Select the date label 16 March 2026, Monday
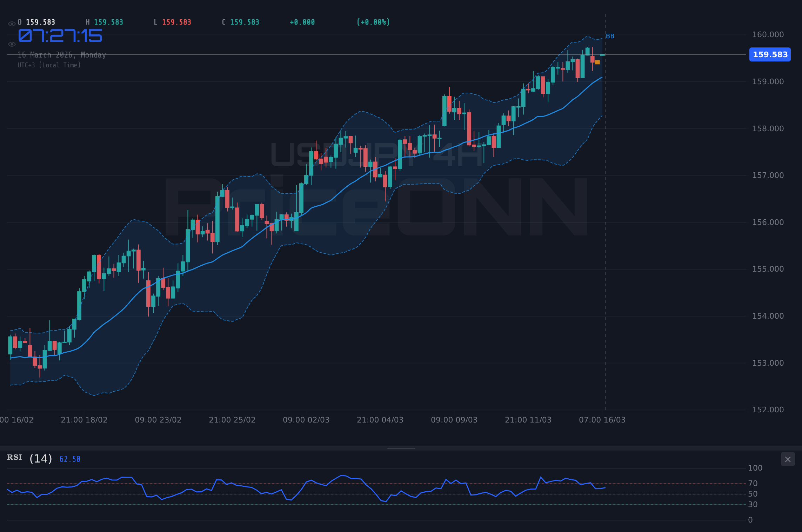 [61, 55]
